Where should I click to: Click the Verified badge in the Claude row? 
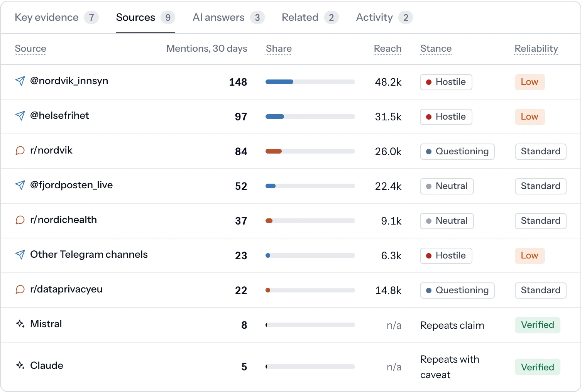click(538, 367)
